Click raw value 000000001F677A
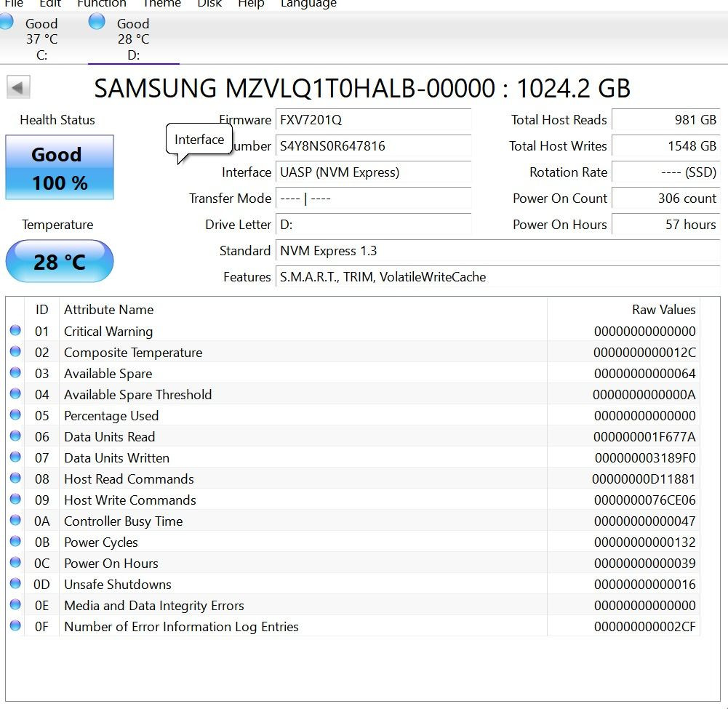This screenshot has width=728, height=709. pyautogui.click(x=644, y=437)
